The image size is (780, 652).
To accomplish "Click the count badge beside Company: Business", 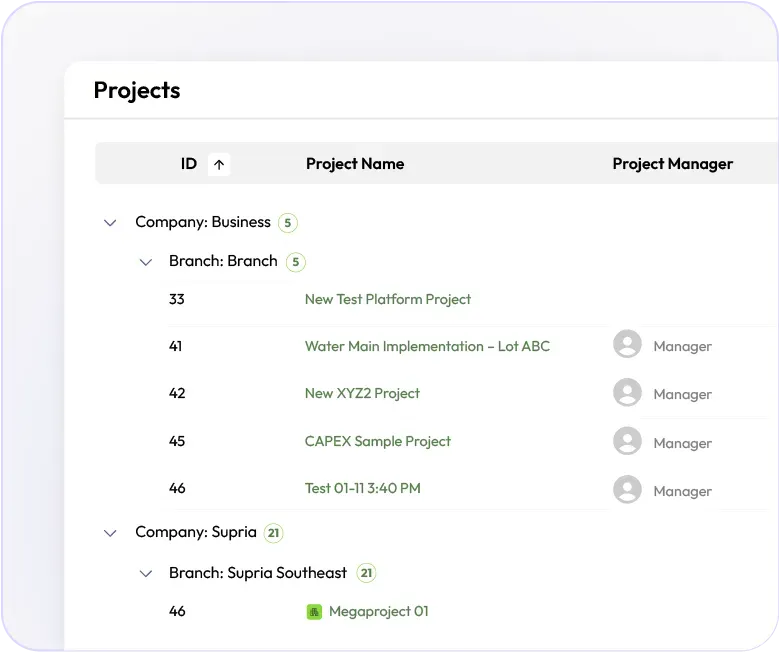I will [288, 223].
